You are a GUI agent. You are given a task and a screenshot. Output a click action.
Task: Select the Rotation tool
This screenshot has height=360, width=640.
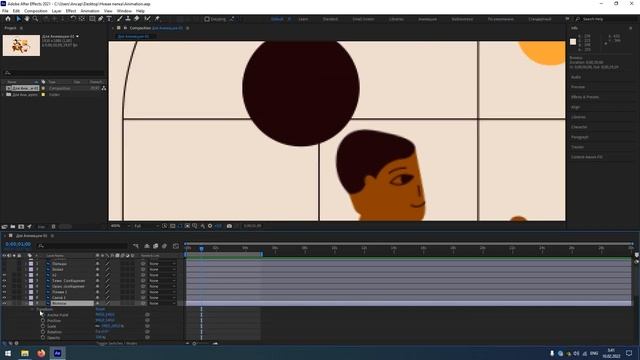[x=73, y=19]
